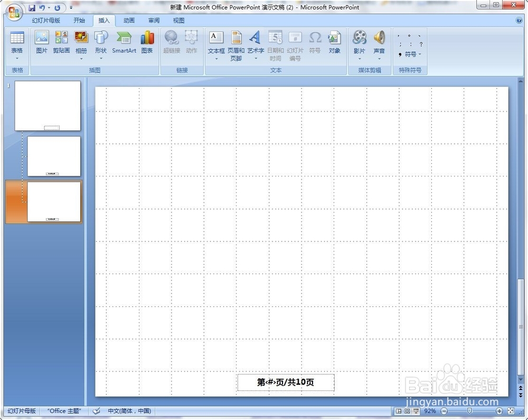Switch to Slide Sorter view icon
528x420 pixels.
point(407,411)
